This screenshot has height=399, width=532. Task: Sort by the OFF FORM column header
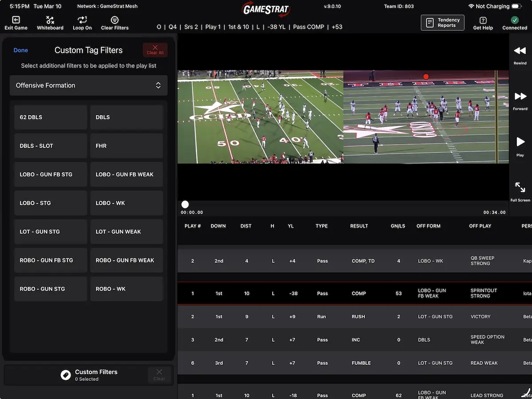[x=428, y=226]
